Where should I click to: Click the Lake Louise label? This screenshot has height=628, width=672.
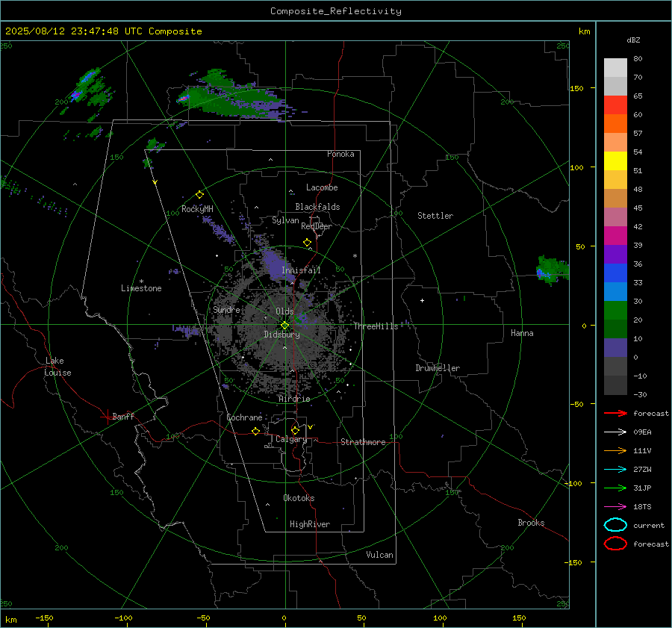(57, 367)
